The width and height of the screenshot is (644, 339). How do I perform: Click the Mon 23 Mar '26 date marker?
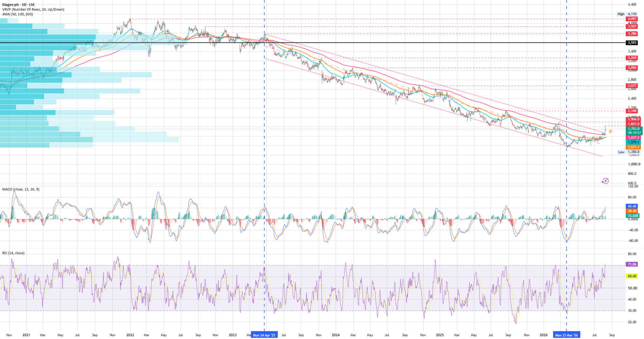pos(566,335)
